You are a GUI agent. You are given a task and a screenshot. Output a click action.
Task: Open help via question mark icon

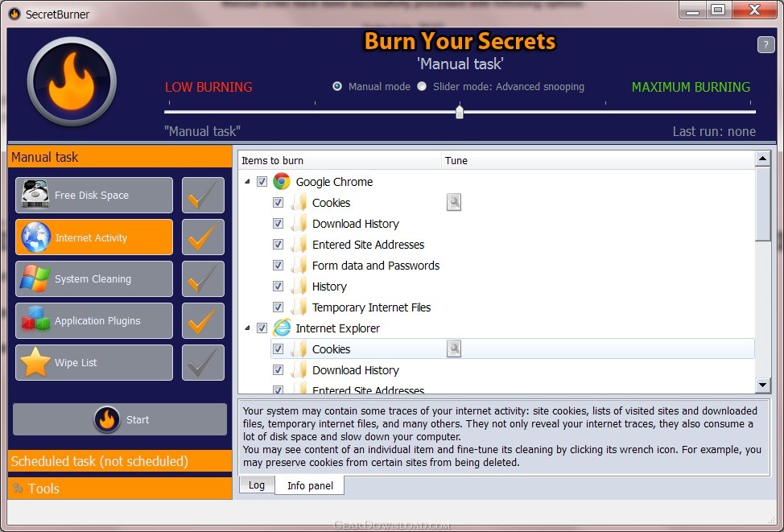point(765,44)
